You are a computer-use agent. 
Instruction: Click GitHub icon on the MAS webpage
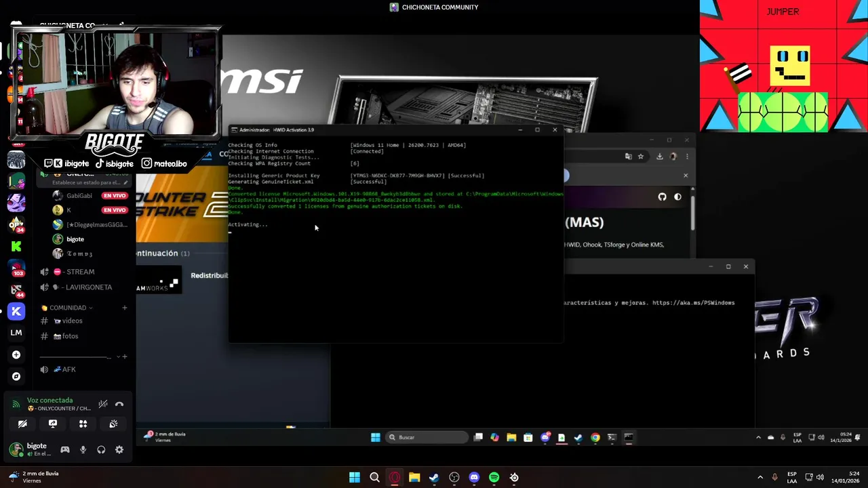[x=662, y=197]
